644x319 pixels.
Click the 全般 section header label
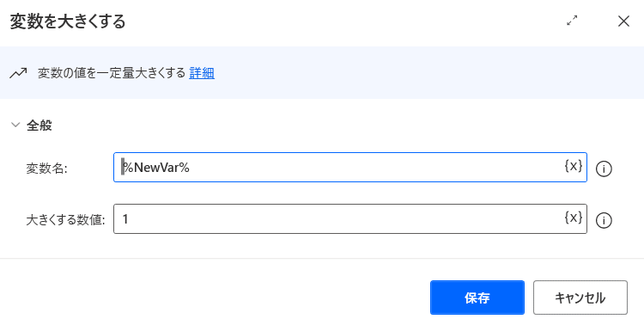(39, 126)
